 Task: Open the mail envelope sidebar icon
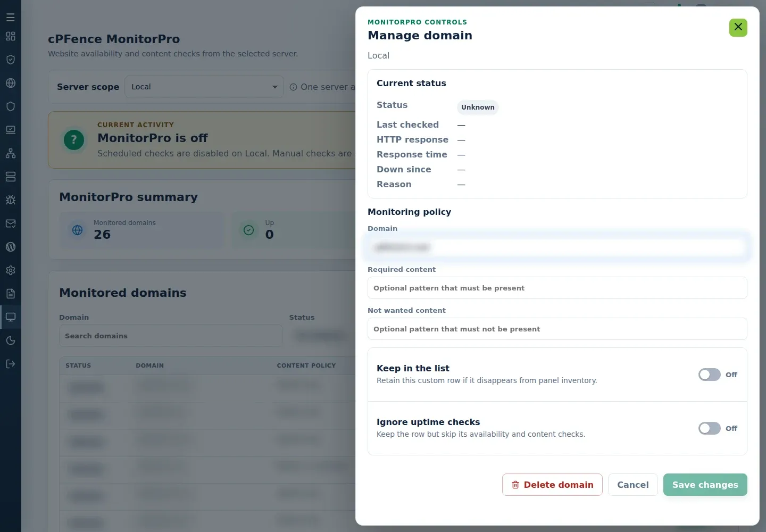click(11, 223)
